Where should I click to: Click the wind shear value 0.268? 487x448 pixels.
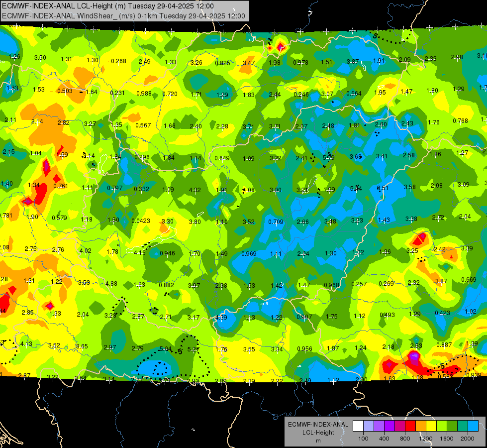pos(119,61)
